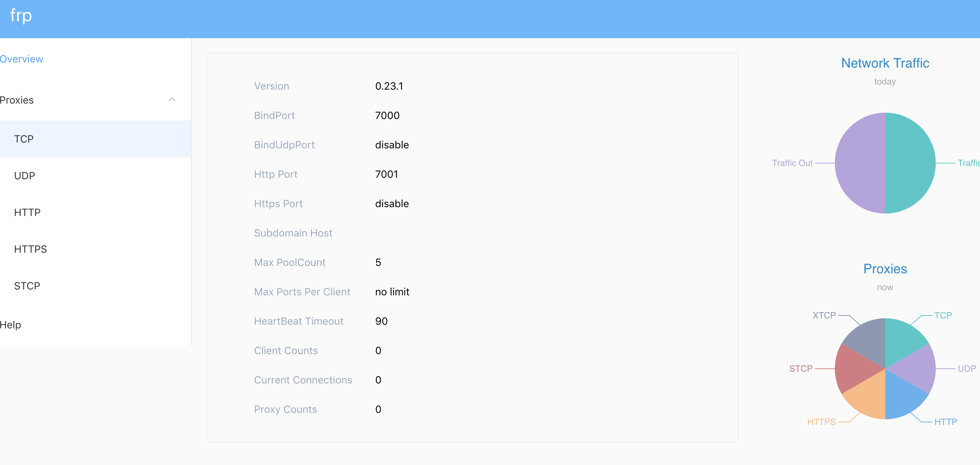Screen dimensions: 980x465
Task: Open the Overview page in sidebar
Action: [x=22, y=59]
